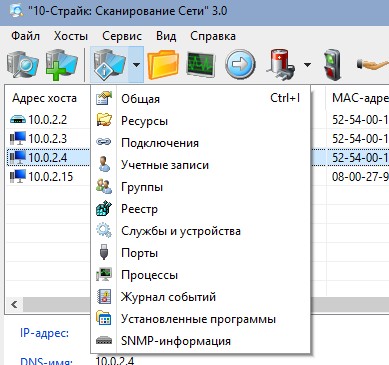Viewport: 389px width, 365px height.
Task: Choose Порты menu entry
Action: click(x=200, y=252)
